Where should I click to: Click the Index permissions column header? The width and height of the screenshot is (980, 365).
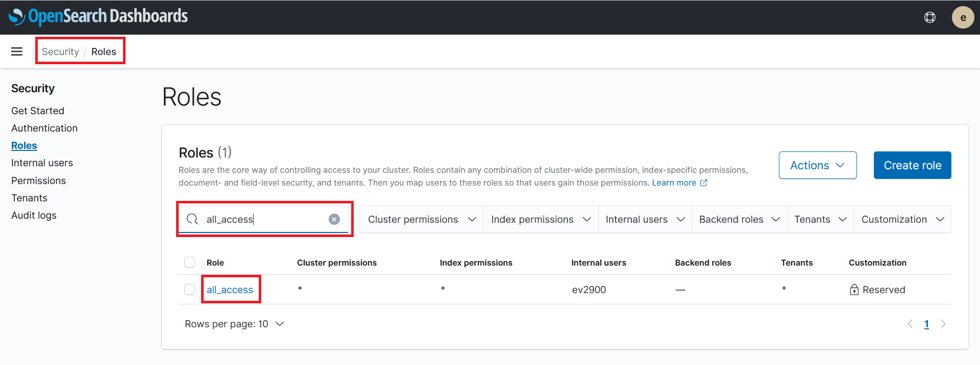[476, 263]
